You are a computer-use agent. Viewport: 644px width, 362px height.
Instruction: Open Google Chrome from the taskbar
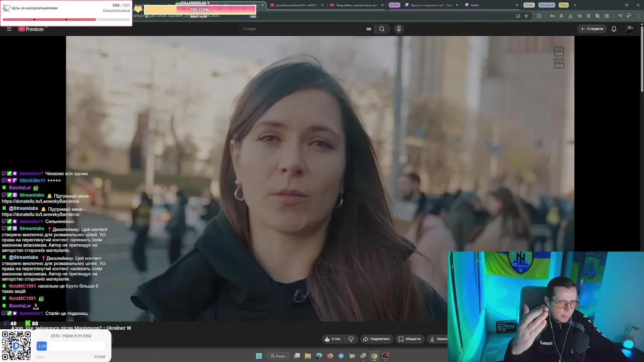point(374,356)
